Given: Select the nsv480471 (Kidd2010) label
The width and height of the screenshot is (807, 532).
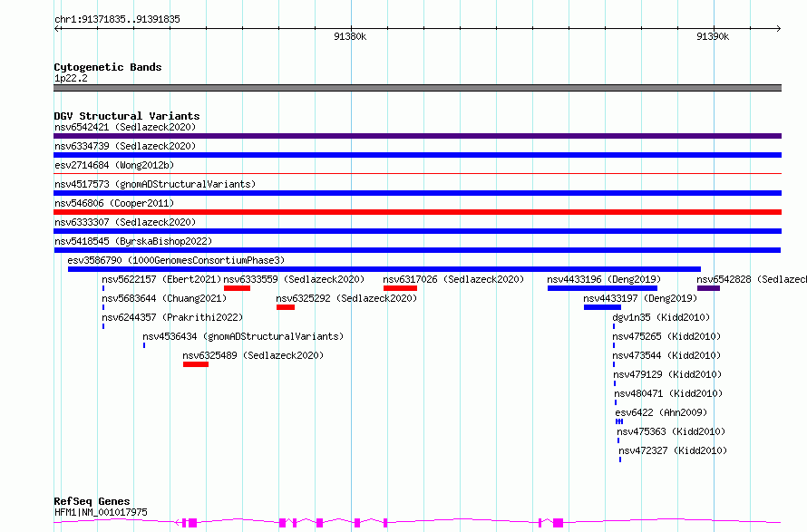Looking at the screenshot, I should coord(668,393).
